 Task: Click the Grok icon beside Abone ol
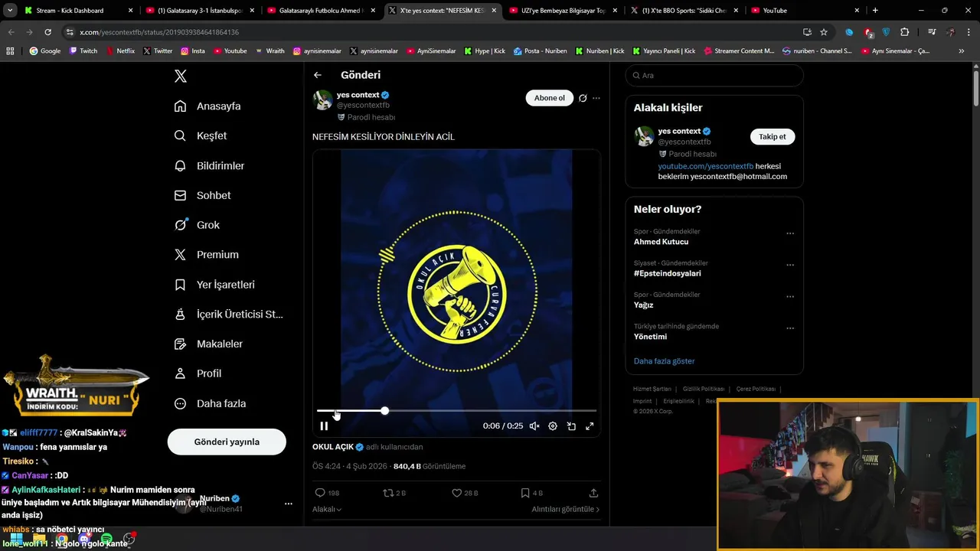583,98
